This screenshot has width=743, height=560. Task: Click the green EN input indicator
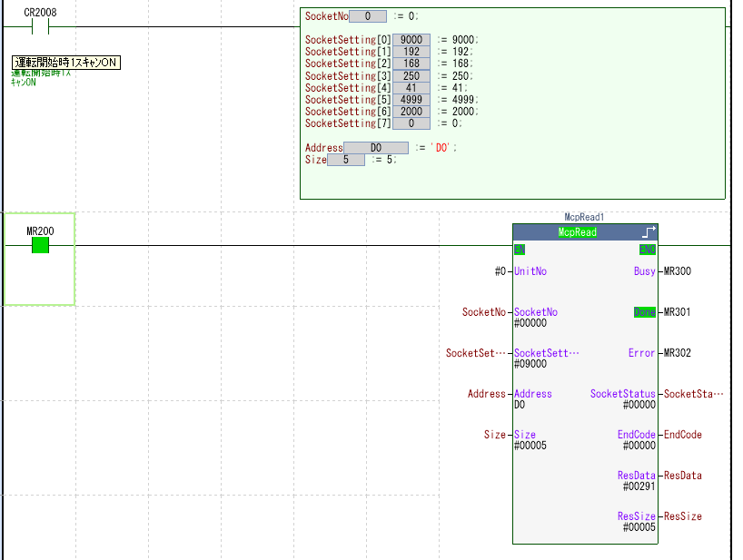coord(520,250)
